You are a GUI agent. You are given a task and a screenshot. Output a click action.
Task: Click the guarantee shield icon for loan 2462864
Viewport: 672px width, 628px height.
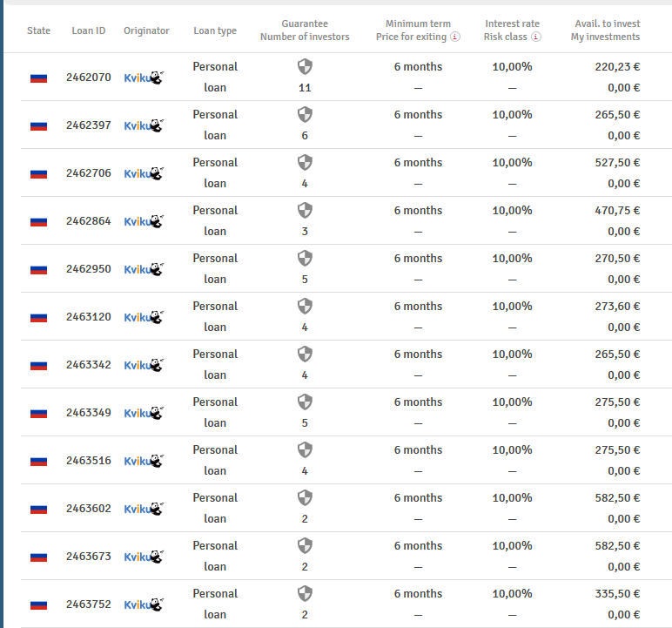click(305, 210)
